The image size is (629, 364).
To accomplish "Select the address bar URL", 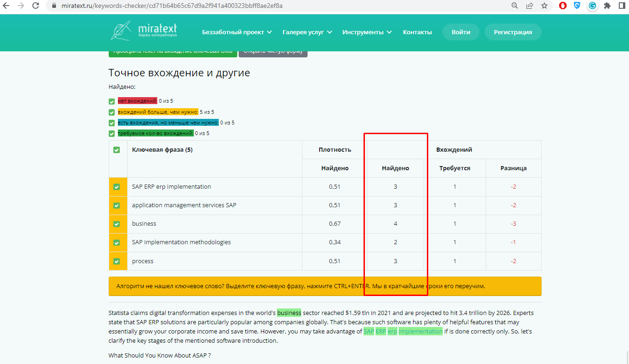I will pyautogui.click(x=172, y=6).
